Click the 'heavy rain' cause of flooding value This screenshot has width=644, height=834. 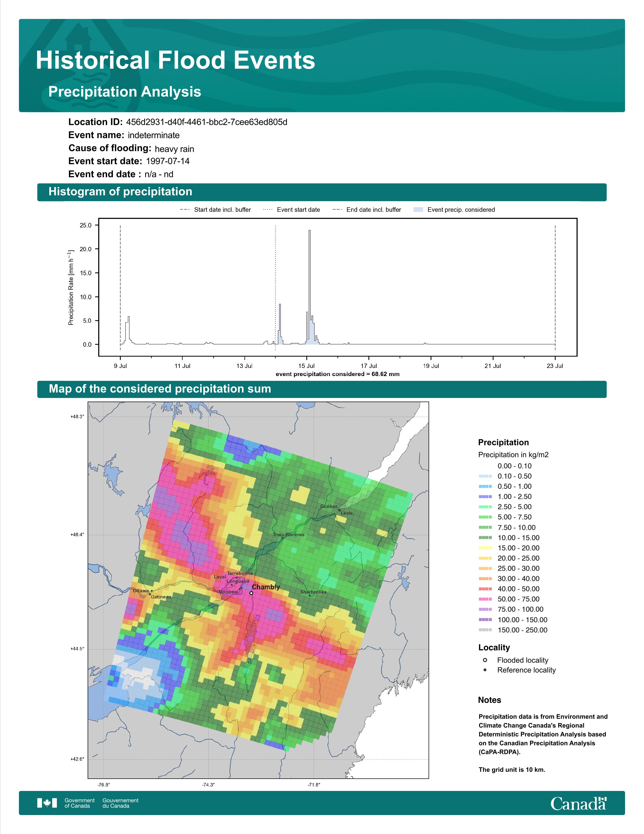pos(174,149)
